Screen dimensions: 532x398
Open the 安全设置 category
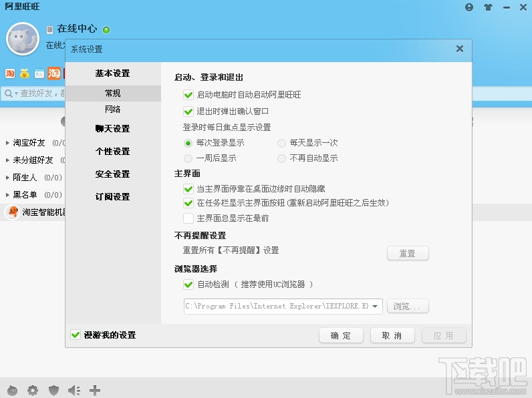(x=113, y=174)
